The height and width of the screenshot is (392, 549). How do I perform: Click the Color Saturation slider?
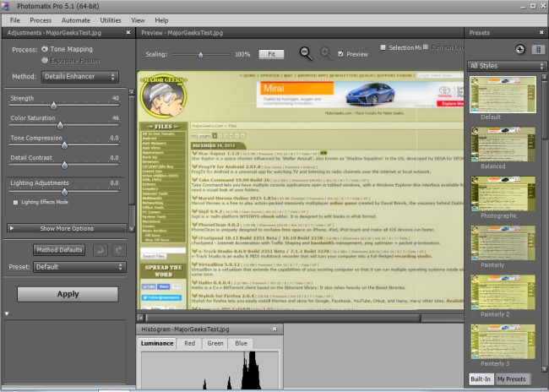click(x=64, y=127)
